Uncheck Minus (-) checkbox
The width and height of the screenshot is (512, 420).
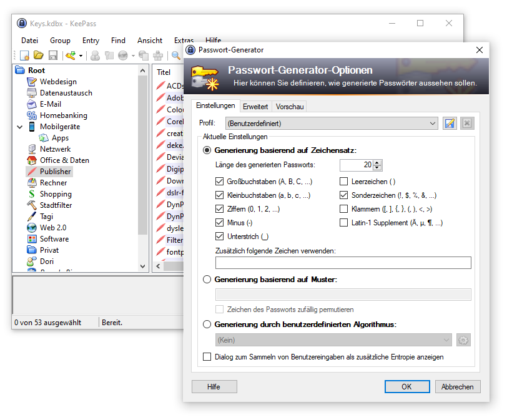tap(219, 223)
